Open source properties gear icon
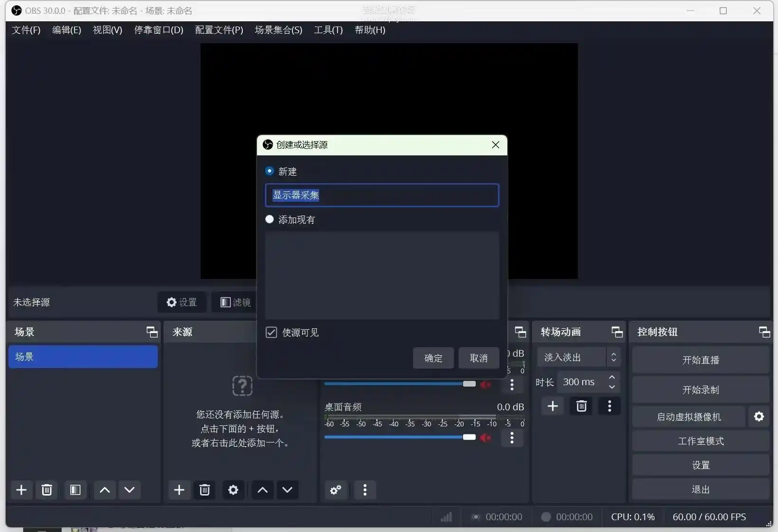This screenshot has height=532, width=778. point(233,490)
